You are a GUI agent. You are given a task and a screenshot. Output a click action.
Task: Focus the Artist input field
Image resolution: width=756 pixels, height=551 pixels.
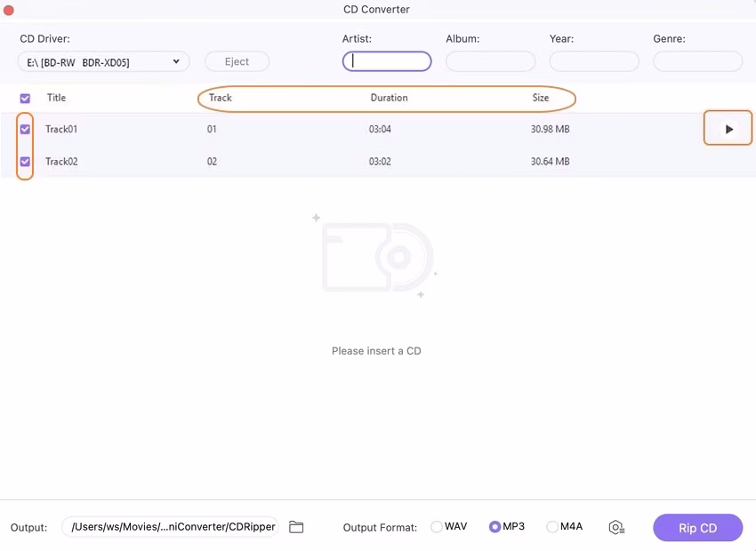click(x=387, y=61)
